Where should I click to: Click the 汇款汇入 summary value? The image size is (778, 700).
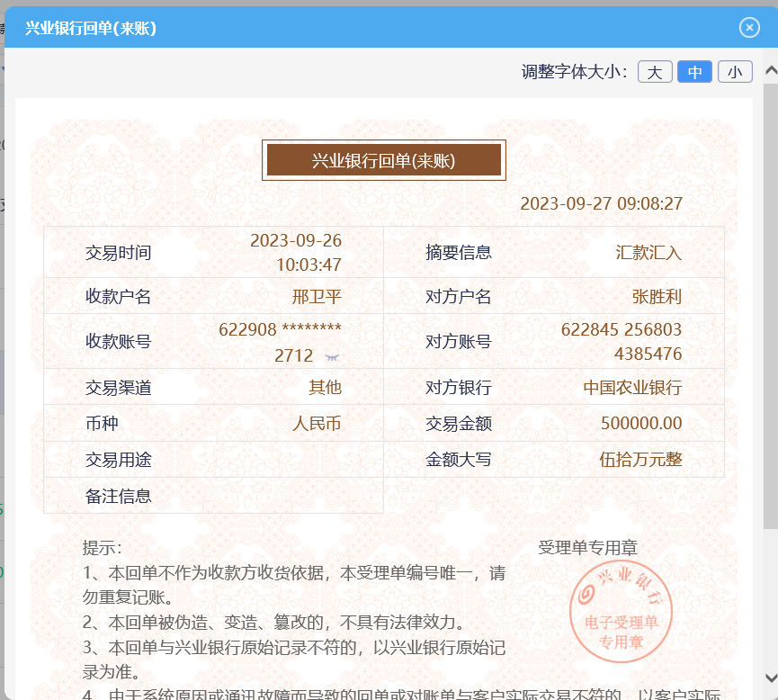pyautogui.click(x=648, y=253)
